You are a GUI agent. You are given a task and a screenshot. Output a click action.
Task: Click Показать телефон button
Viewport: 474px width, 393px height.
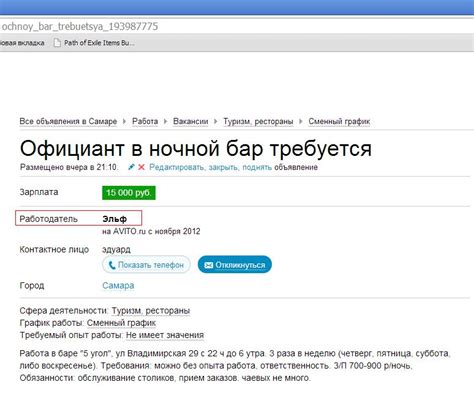(x=146, y=265)
